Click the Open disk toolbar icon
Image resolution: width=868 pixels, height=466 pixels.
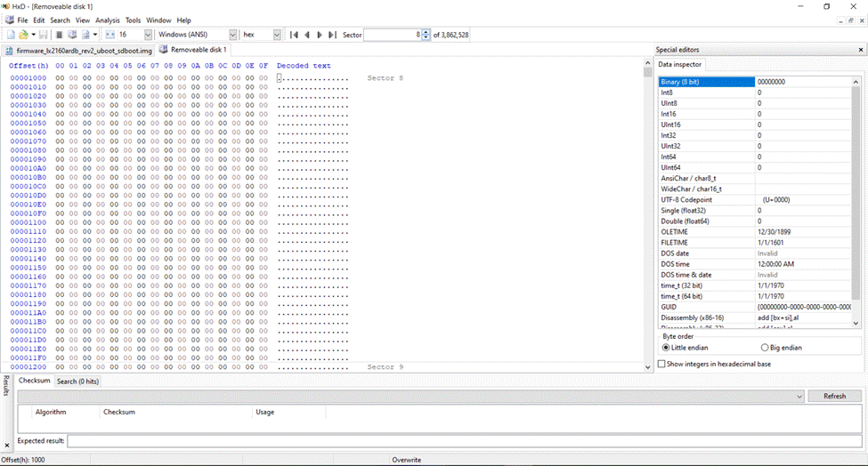pos(72,35)
